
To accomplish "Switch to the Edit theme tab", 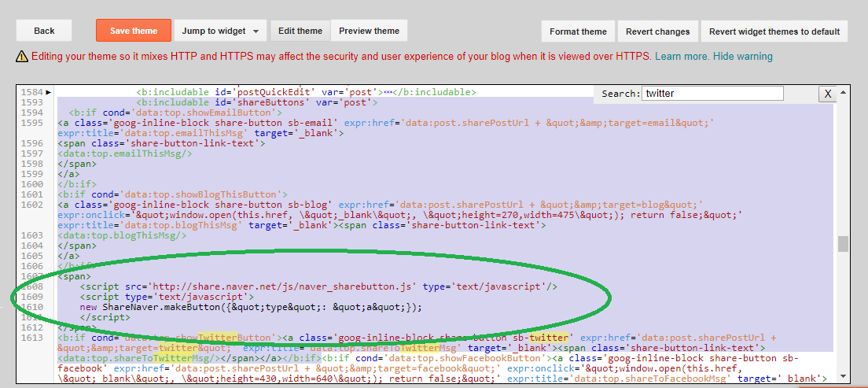I will pyautogui.click(x=300, y=31).
